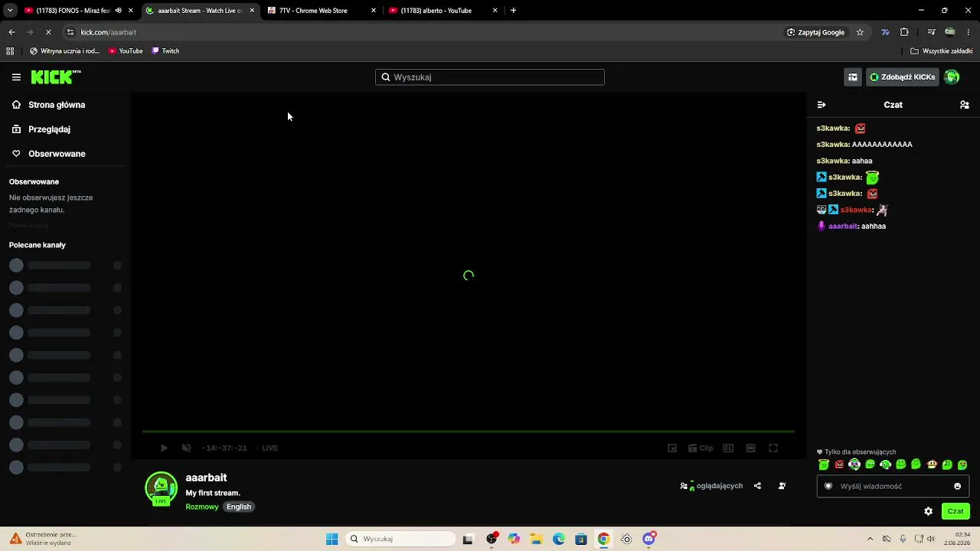This screenshot has width=980, height=551.
Task: Click the Zapytaj Google button
Action: pos(815,32)
